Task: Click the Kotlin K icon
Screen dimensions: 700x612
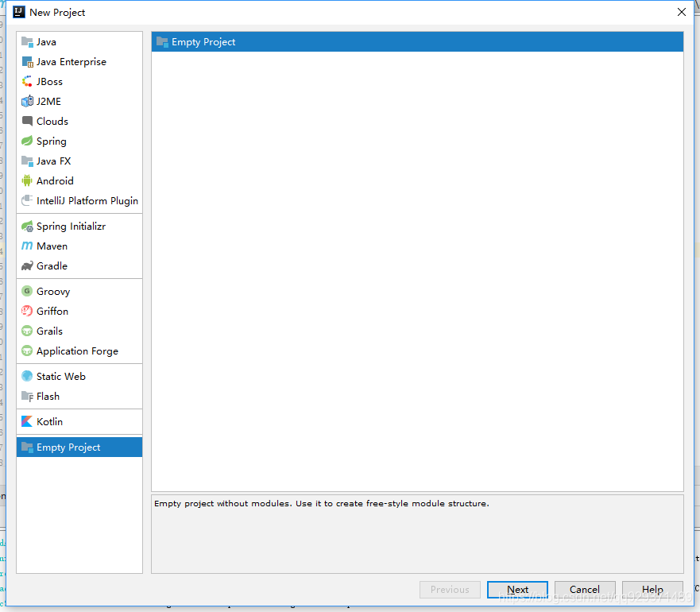Action: tap(27, 422)
